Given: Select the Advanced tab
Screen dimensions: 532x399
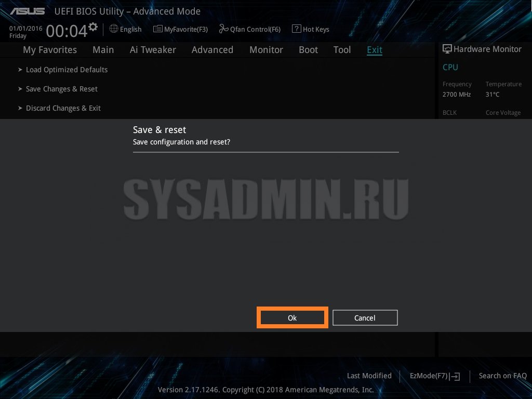Looking at the screenshot, I should click(x=212, y=50).
